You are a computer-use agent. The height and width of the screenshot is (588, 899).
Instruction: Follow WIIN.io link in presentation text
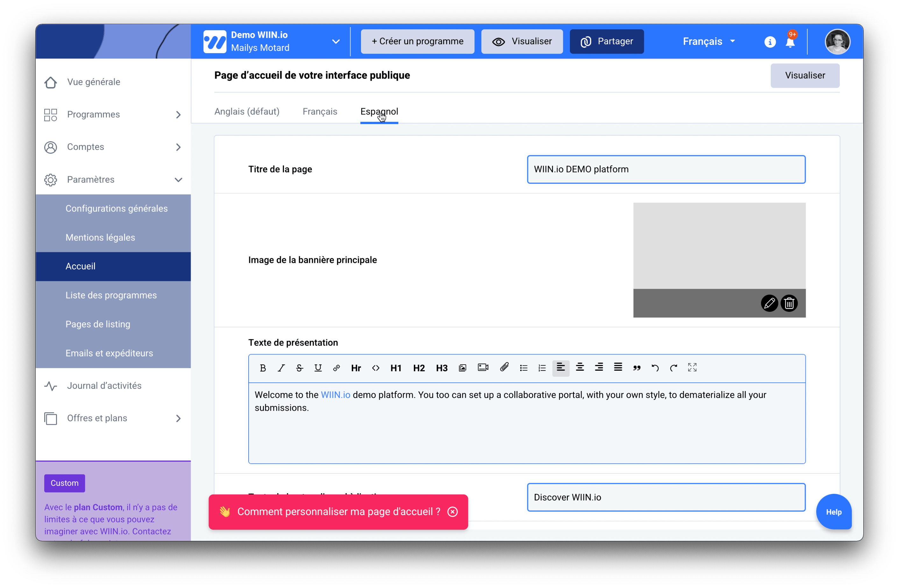[x=336, y=395]
